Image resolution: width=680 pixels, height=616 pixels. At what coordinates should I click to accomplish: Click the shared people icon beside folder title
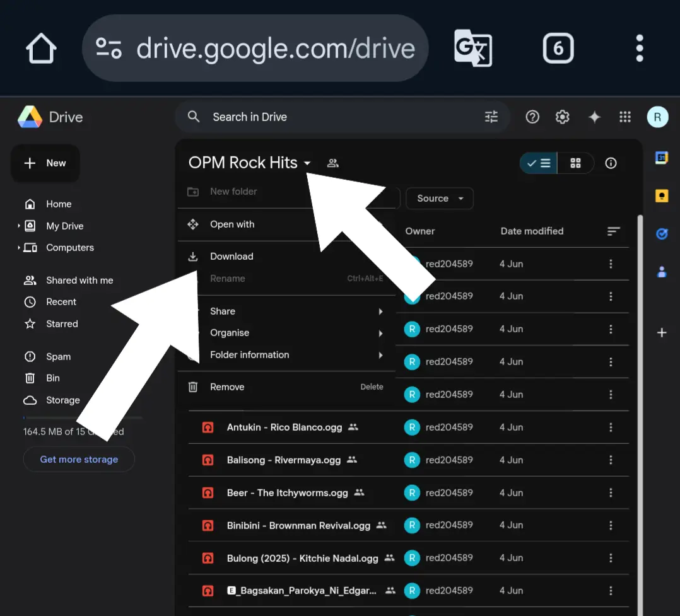coord(332,163)
